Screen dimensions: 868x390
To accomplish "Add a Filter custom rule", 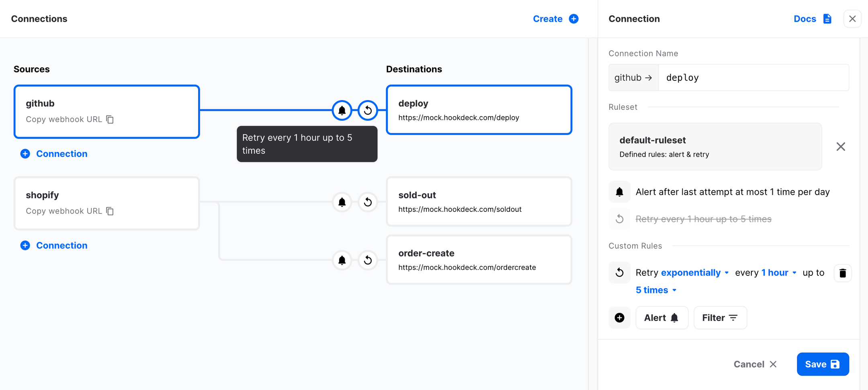I will 720,318.
